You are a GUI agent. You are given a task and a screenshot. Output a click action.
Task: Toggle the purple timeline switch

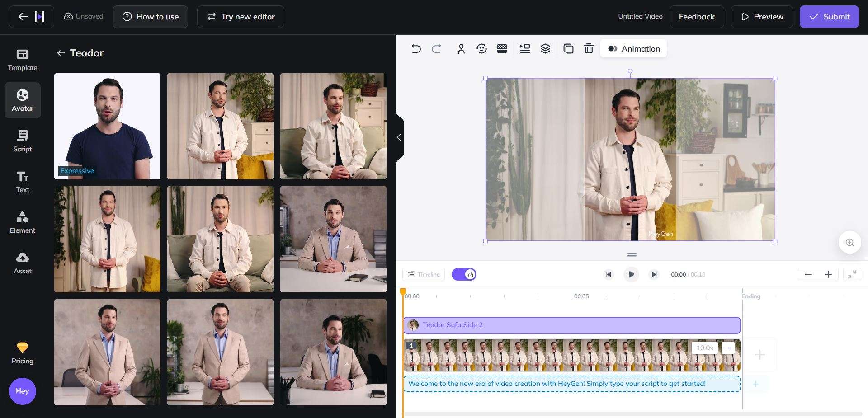(x=464, y=274)
